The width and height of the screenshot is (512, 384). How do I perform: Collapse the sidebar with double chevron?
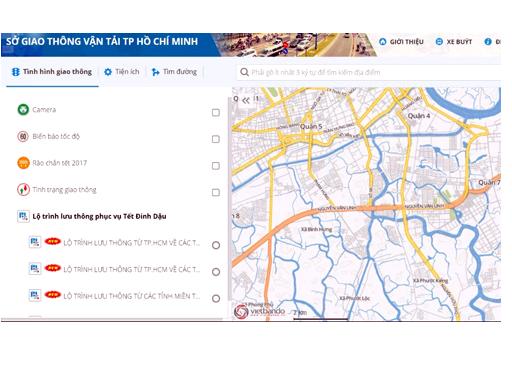(x=246, y=100)
